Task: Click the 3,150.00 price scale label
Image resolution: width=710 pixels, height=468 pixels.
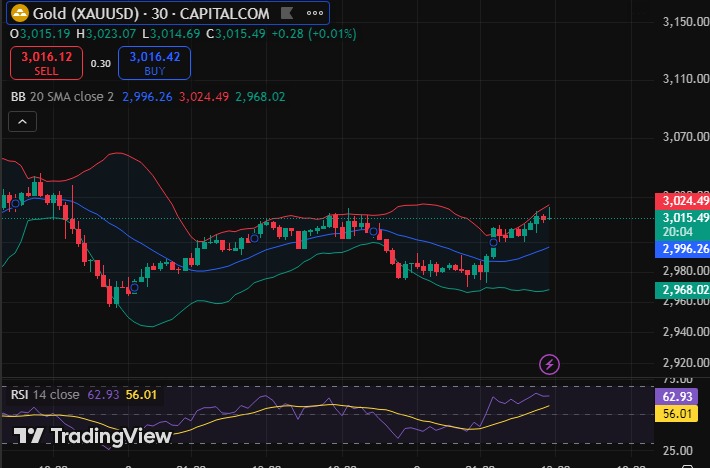Action: [x=686, y=22]
